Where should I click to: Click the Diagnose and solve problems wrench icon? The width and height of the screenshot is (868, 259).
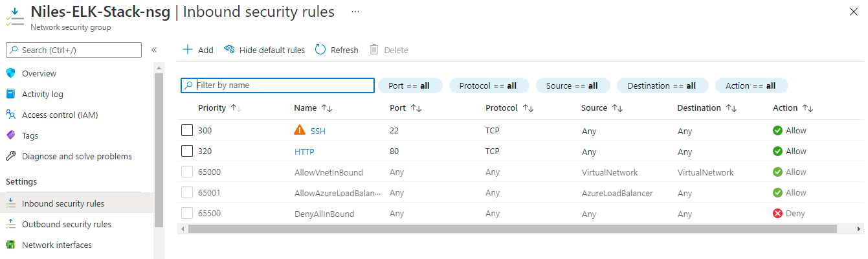pyautogui.click(x=10, y=156)
